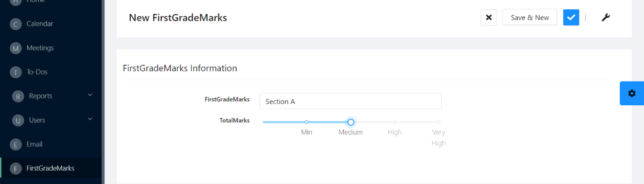
Task: Click the blue checkmark save icon
Action: (x=571, y=17)
